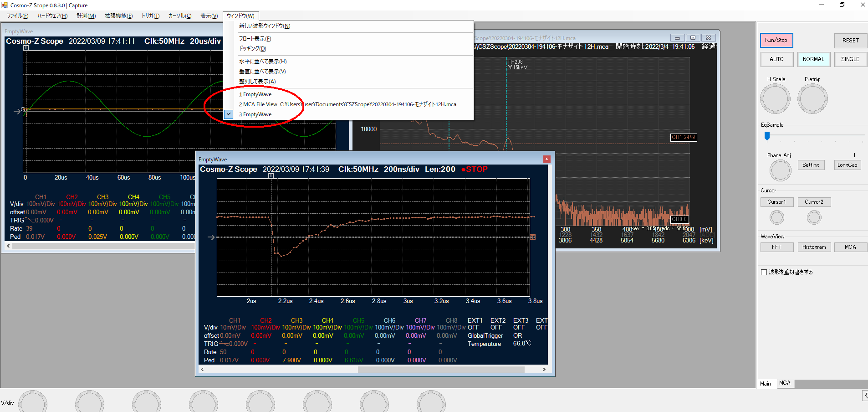
Task: Expand the 表示(V) menu
Action: pyautogui.click(x=209, y=16)
